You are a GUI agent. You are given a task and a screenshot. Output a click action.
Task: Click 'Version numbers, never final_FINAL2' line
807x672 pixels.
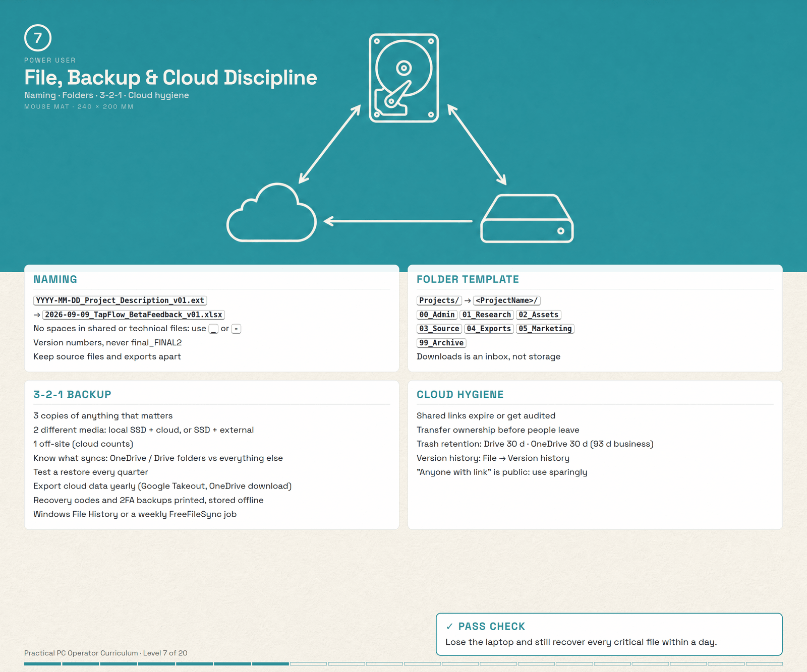tap(107, 342)
